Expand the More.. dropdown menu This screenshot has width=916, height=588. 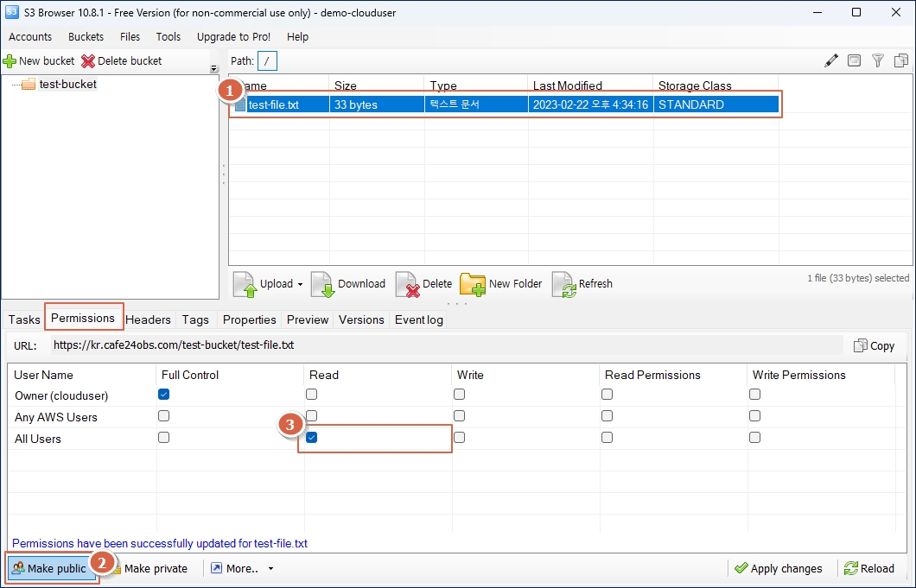[270, 569]
